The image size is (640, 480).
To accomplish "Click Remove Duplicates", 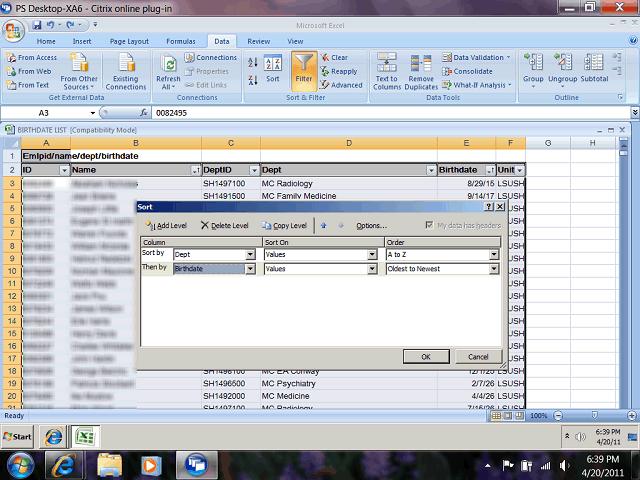I will coord(421,72).
